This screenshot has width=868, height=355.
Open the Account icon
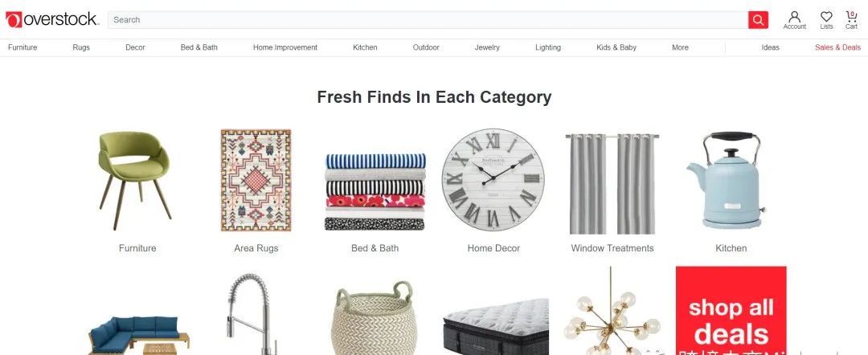pyautogui.click(x=794, y=20)
